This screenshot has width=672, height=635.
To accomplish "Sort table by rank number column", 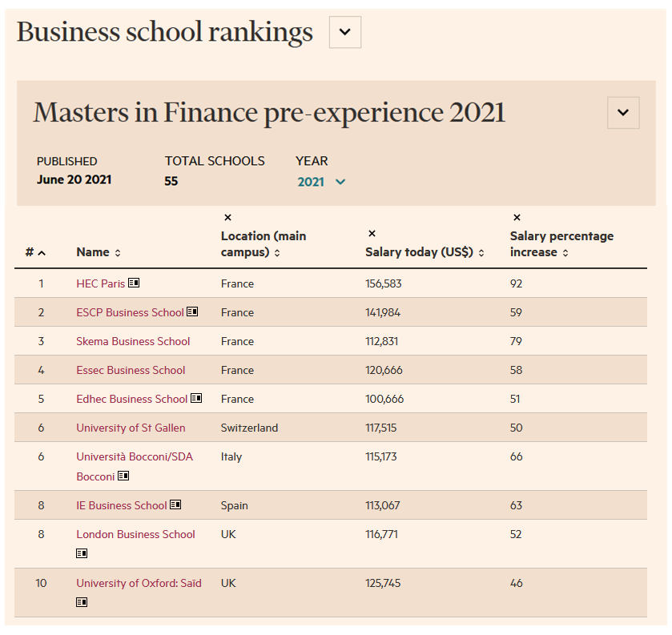I will (35, 252).
